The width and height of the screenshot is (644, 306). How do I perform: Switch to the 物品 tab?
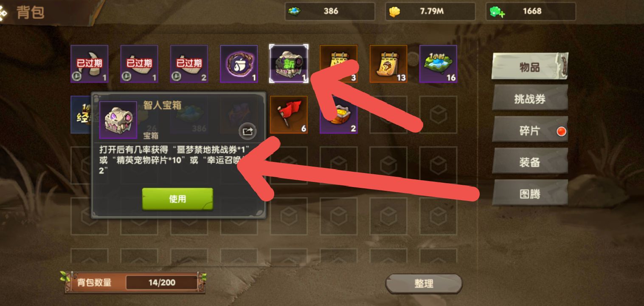[x=530, y=66]
